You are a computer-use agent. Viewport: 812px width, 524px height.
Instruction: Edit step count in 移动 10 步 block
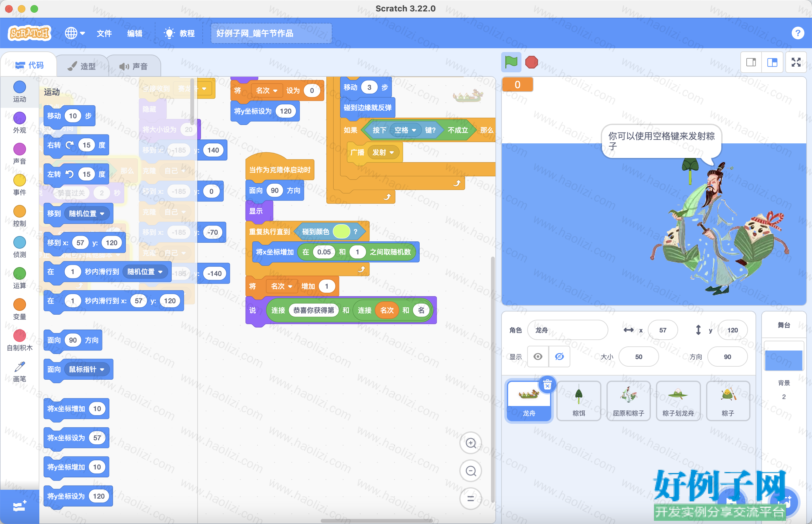[x=73, y=116]
